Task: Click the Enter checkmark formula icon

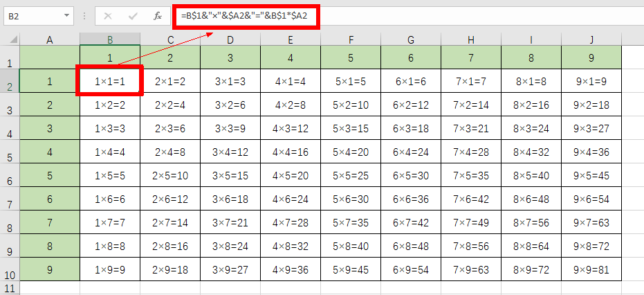Action: coord(133,15)
